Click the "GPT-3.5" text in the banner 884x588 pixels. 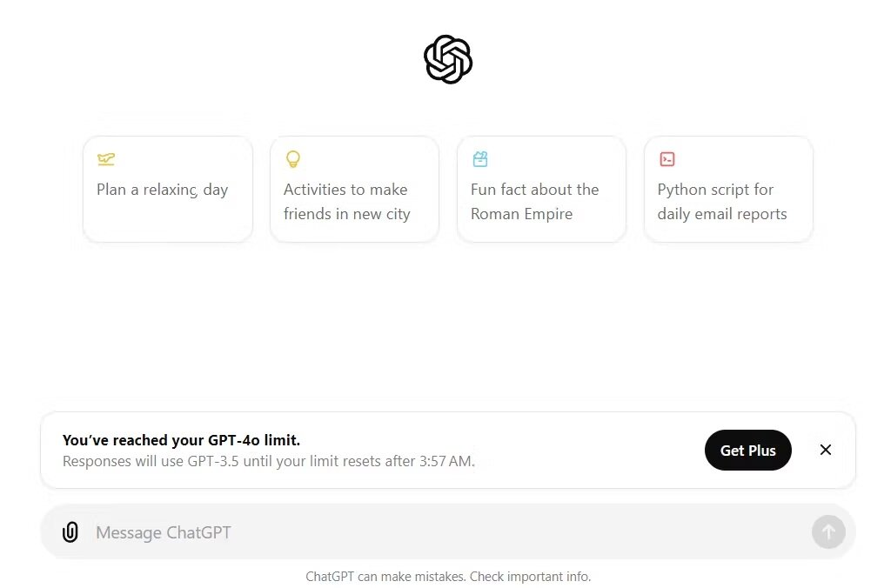[x=213, y=461]
